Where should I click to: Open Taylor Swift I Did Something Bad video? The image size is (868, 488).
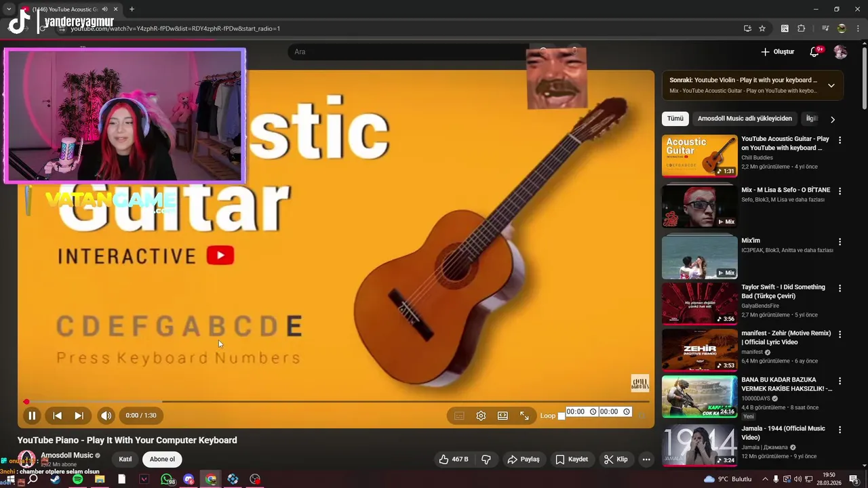[x=699, y=303]
